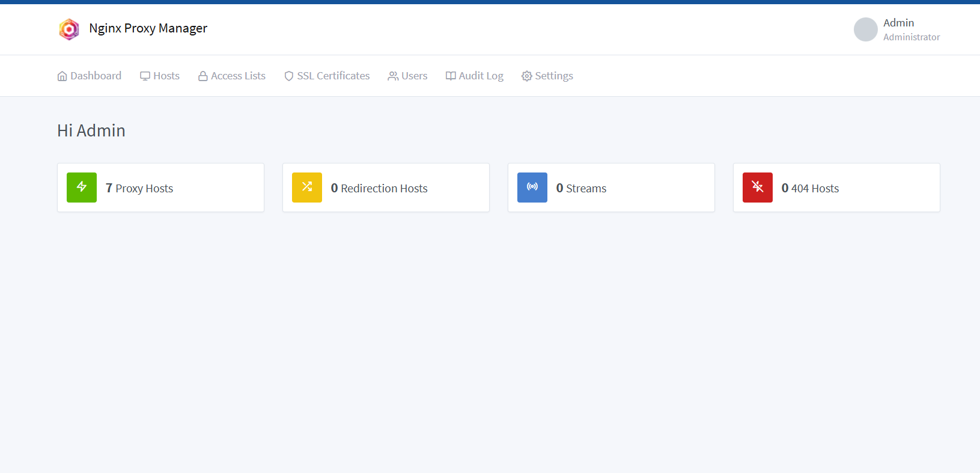Click the people icon for Users
The height and width of the screenshot is (473, 980).
tap(393, 76)
